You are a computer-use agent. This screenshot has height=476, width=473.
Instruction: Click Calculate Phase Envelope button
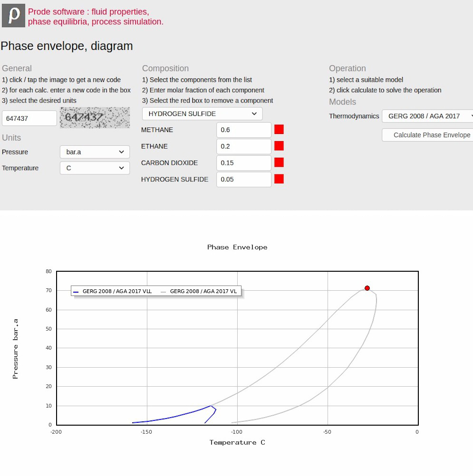[x=427, y=135]
